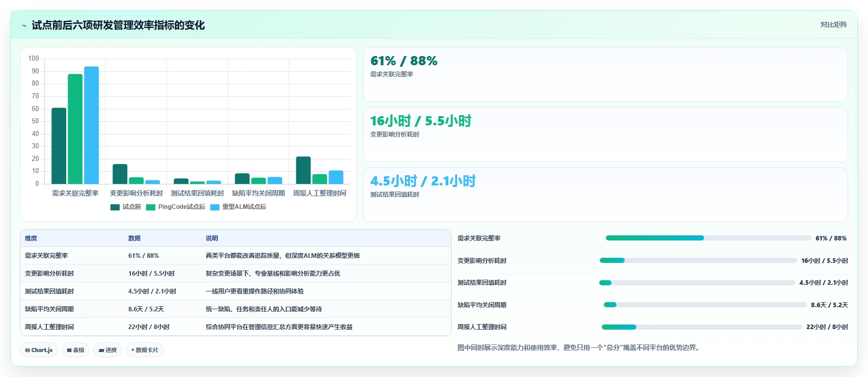
Task: Click the chart x-axis label 缺陷平均关闭周期
Action: pos(259,194)
